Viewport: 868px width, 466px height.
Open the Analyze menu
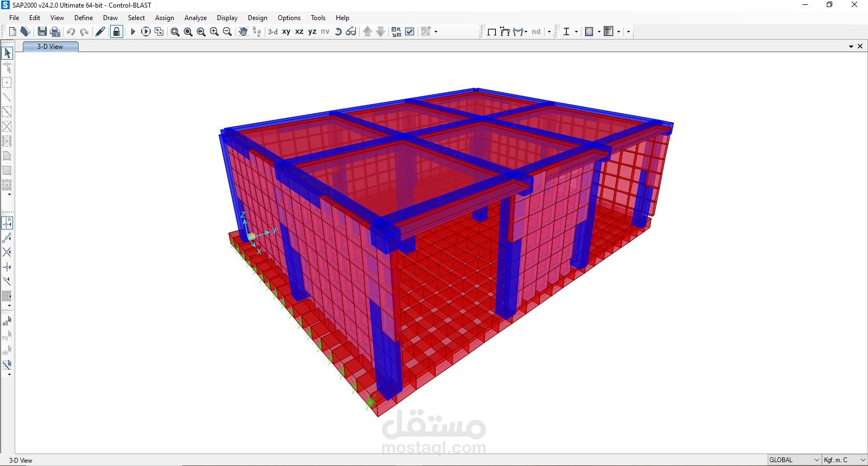(x=195, y=17)
